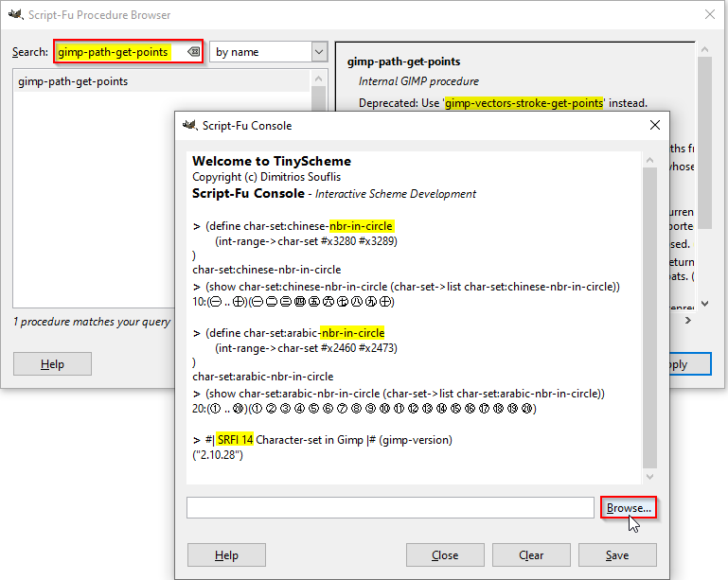This screenshot has height=580, width=728.
Task: Click the '(int-range->char-set #x2460 #x2473)' line
Action: point(306,348)
